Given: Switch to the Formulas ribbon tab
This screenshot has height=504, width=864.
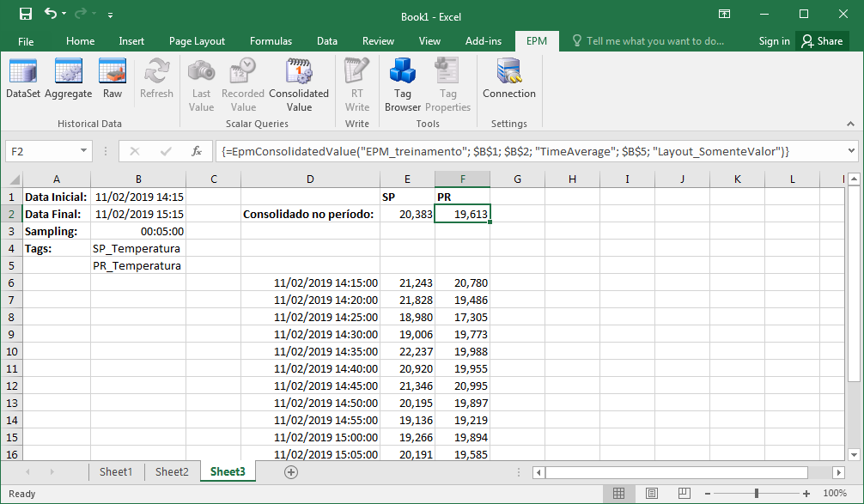Looking at the screenshot, I should (271, 40).
